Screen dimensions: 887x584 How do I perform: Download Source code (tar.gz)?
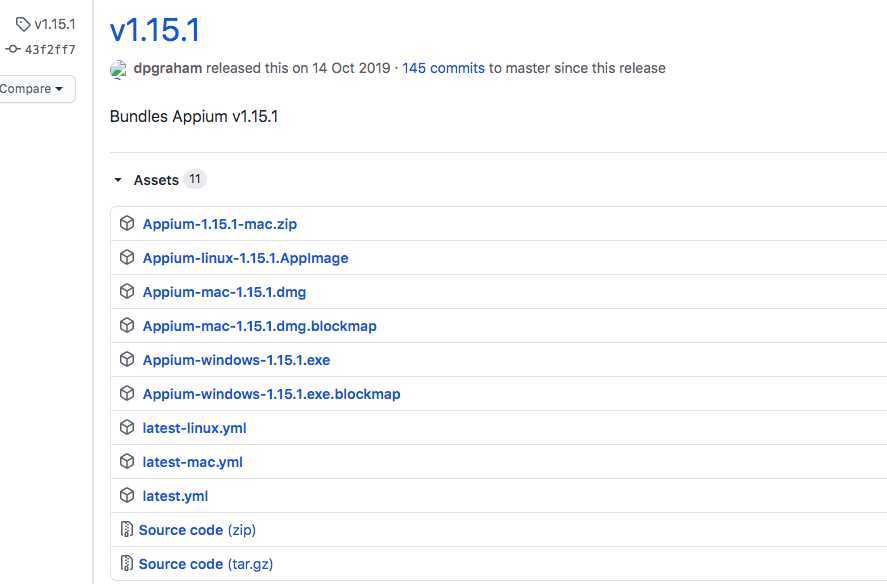(205, 564)
